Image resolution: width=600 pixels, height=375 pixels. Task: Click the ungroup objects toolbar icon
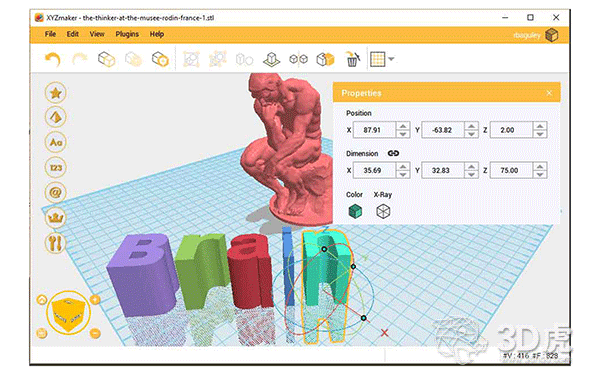coord(218,59)
